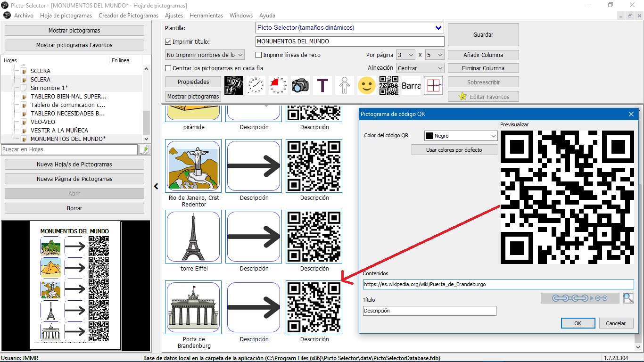Click the Hojas list scroll-down arrow

click(146, 139)
